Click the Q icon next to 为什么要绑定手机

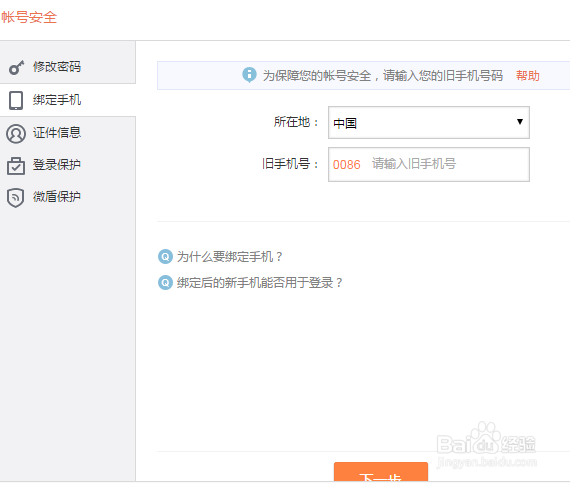click(165, 257)
